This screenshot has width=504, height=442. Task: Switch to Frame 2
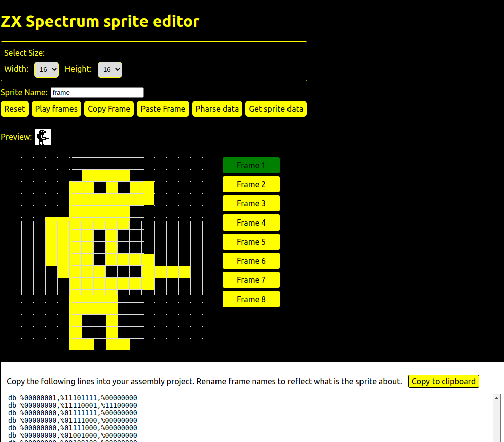(x=251, y=185)
